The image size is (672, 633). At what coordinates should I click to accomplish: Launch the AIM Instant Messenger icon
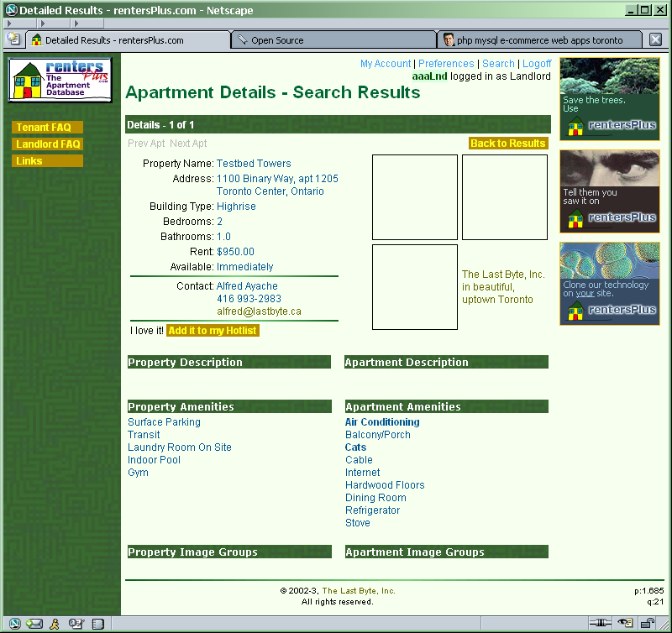[x=55, y=624]
